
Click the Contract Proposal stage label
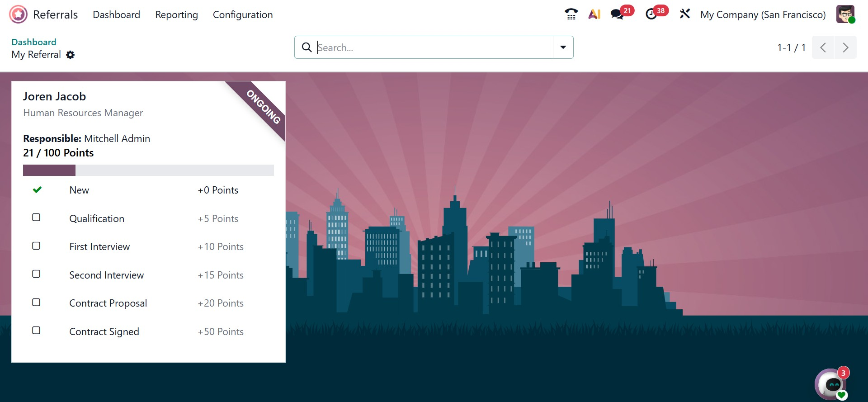(x=108, y=303)
